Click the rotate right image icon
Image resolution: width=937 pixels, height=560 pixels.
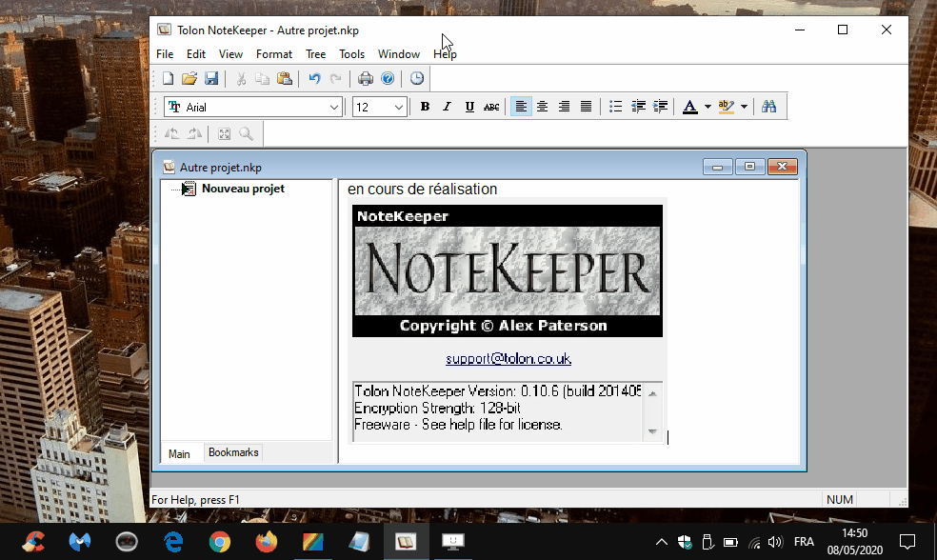tap(194, 134)
